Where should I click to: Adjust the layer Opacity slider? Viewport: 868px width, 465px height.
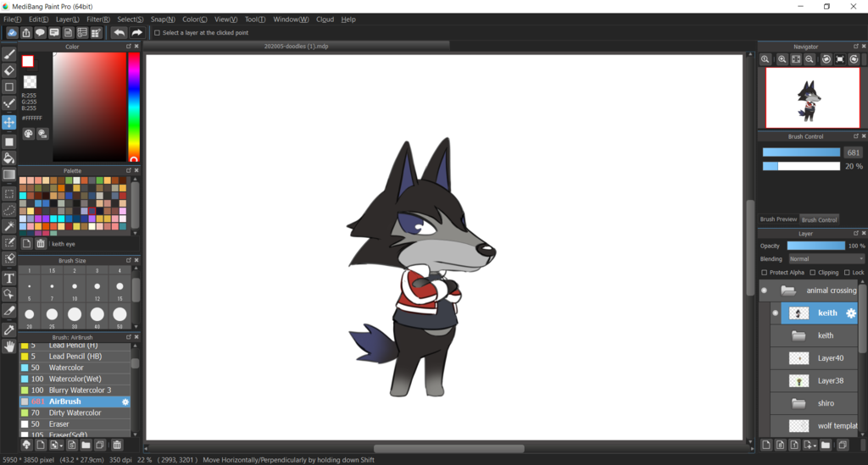(x=816, y=246)
